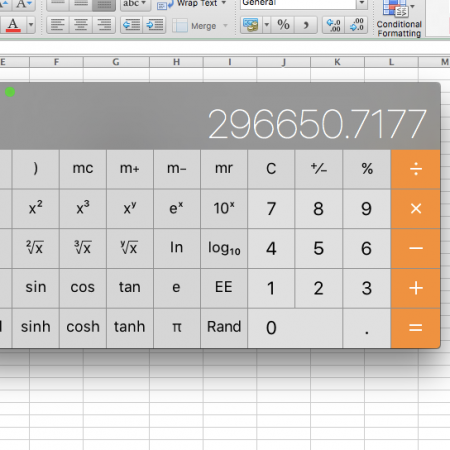Click the cube root key

[x=83, y=248]
